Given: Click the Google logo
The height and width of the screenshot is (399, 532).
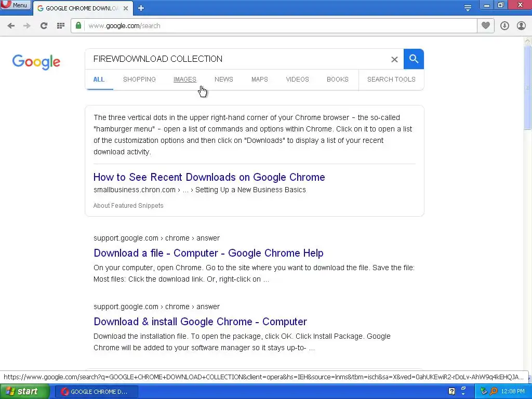Looking at the screenshot, I should pos(36,62).
